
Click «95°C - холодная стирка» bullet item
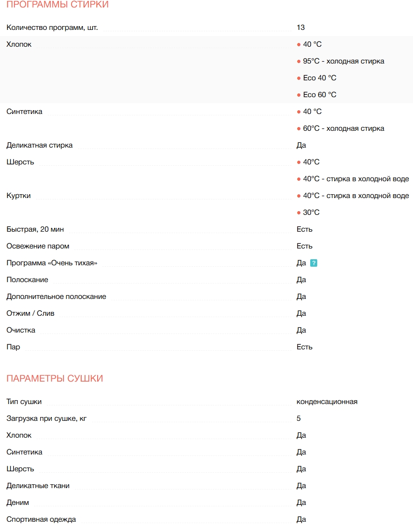343,61
